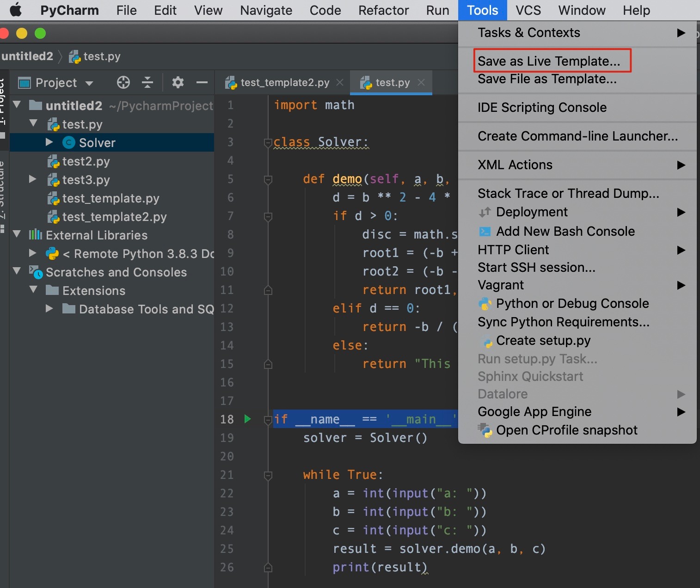
Task: Click the Collapse All icon in Project panel
Action: [147, 82]
